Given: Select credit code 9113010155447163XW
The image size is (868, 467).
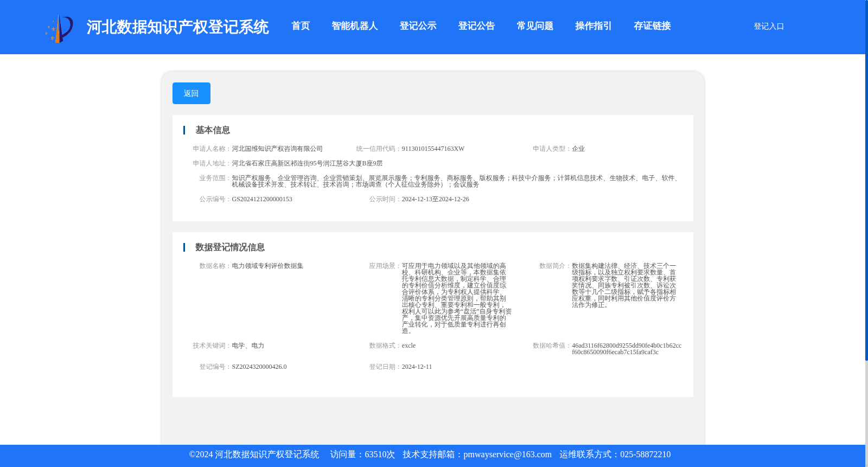Looking at the screenshot, I should [433, 149].
